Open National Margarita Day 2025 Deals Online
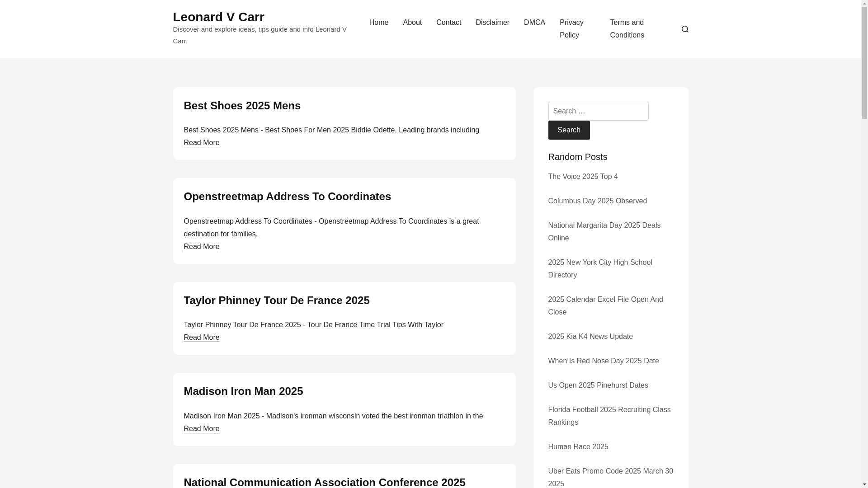Screen dimensions: 868x488 pyautogui.click(x=604, y=232)
